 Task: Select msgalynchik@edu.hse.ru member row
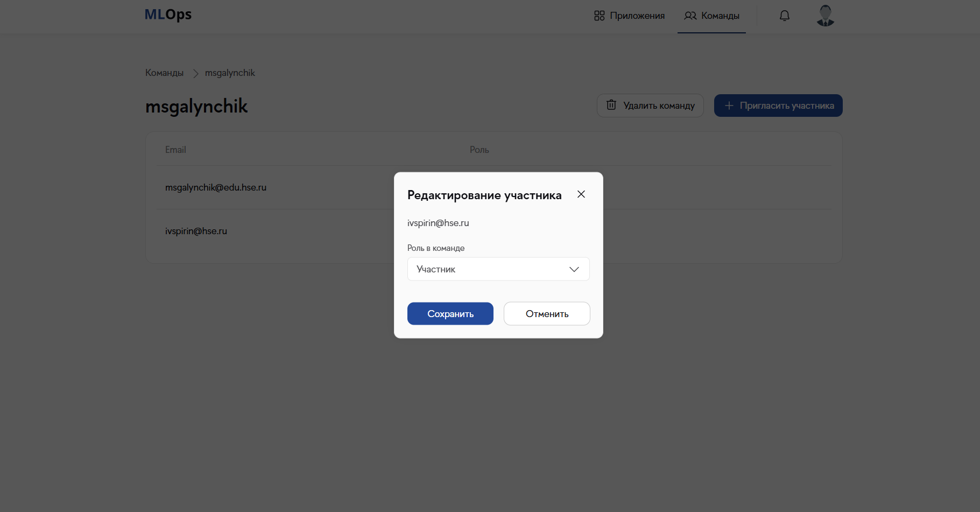tap(216, 187)
